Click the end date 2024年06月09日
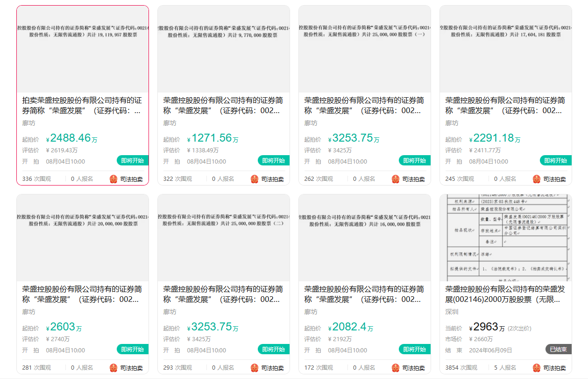This screenshot has width=588, height=379. click(490, 350)
